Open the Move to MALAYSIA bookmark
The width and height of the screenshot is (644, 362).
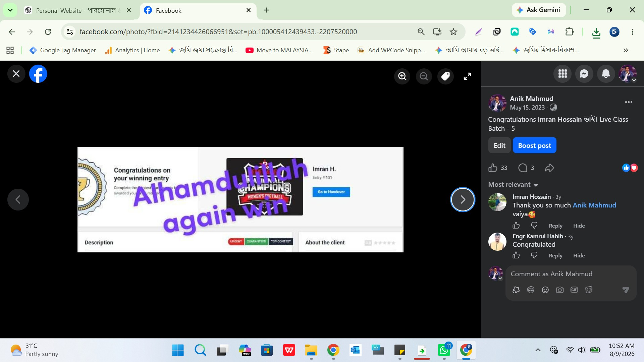[x=279, y=50]
